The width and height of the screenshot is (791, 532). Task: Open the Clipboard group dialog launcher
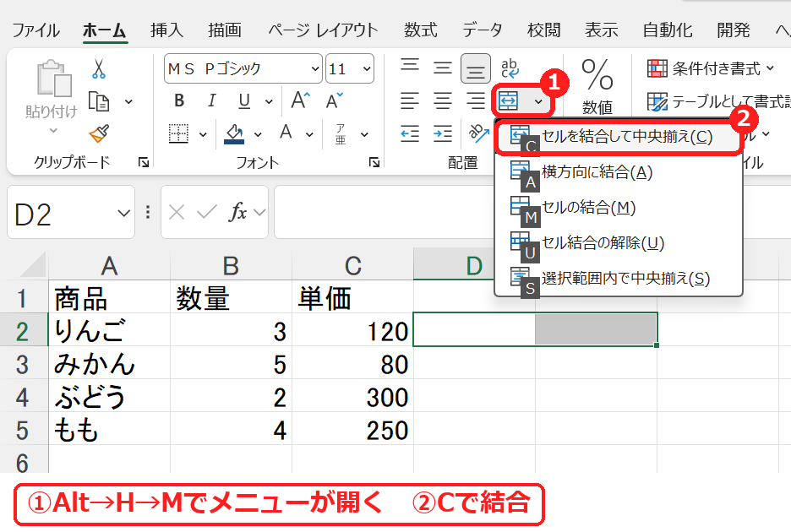tap(144, 162)
